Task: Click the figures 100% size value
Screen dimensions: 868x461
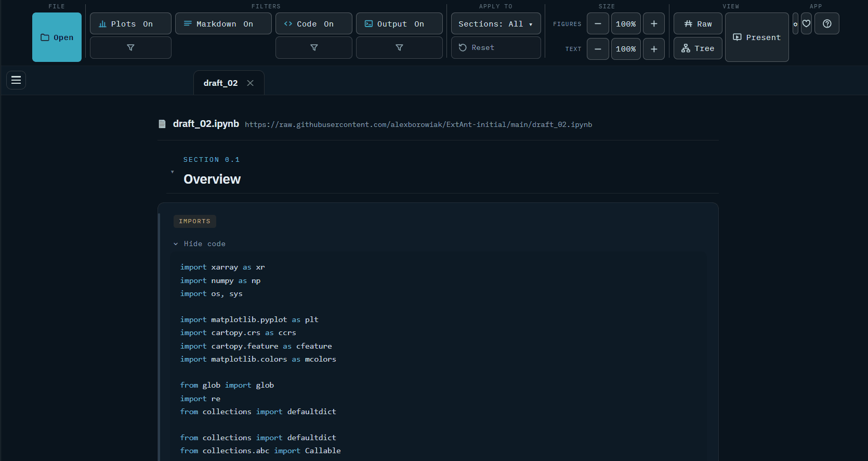Action: tap(626, 24)
